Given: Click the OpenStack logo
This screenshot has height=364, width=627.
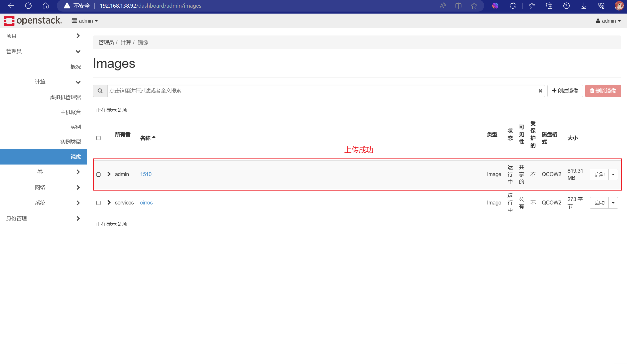Looking at the screenshot, I should point(33,20).
